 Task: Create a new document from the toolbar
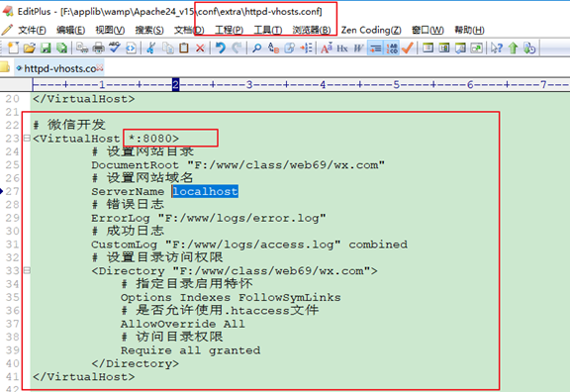click(x=13, y=48)
